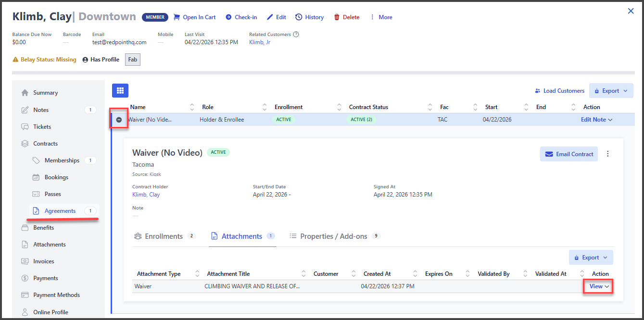This screenshot has height=320, width=644.
Task: Expand the Edit Note dropdown
Action: (596, 120)
